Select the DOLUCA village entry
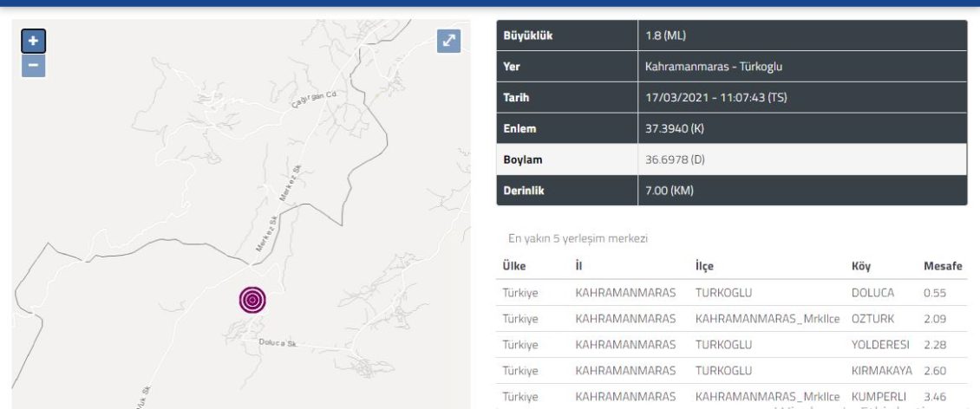The width and height of the screenshot is (980, 409). coord(872,293)
